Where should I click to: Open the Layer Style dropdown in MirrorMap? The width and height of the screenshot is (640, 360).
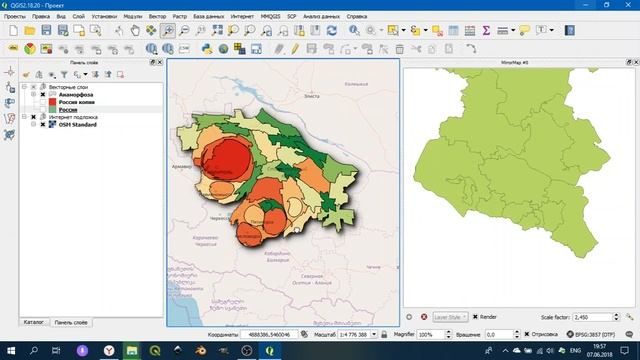coord(450,317)
